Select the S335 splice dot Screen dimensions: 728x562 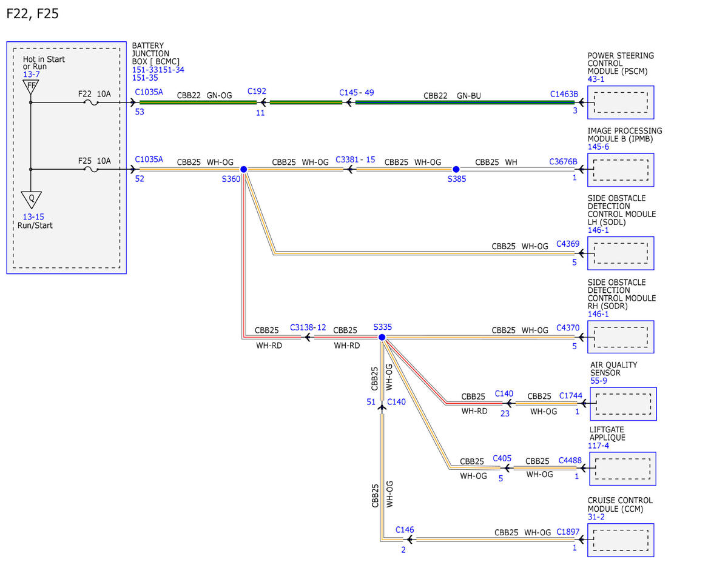[x=382, y=337]
